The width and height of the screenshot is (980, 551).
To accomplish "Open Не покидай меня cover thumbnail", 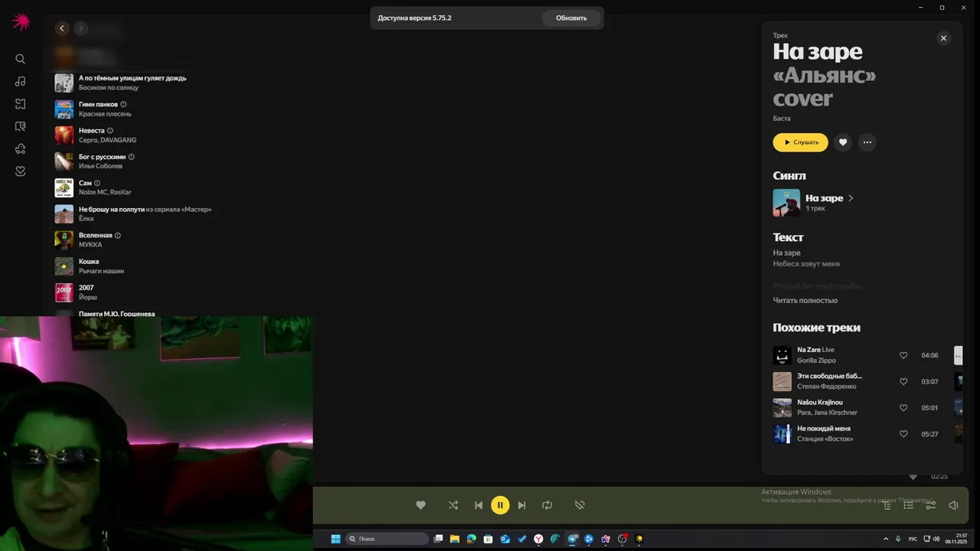I will [x=782, y=434].
